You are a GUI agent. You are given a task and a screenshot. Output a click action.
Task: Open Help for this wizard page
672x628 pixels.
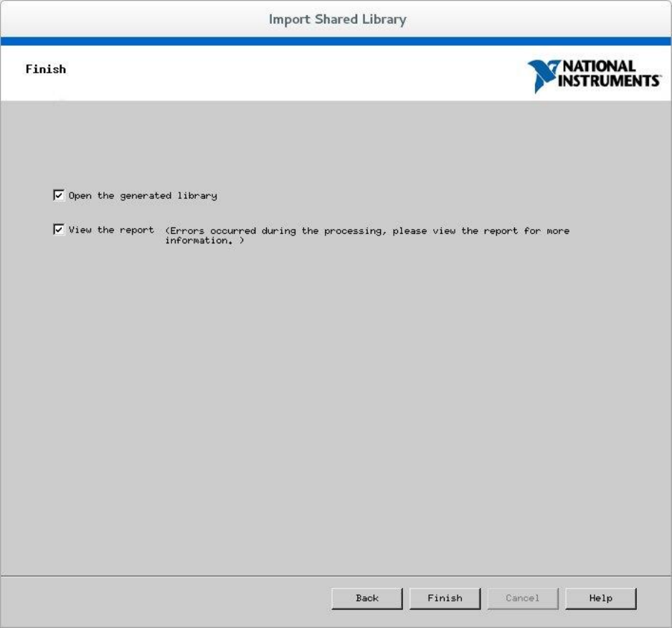[600, 598]
